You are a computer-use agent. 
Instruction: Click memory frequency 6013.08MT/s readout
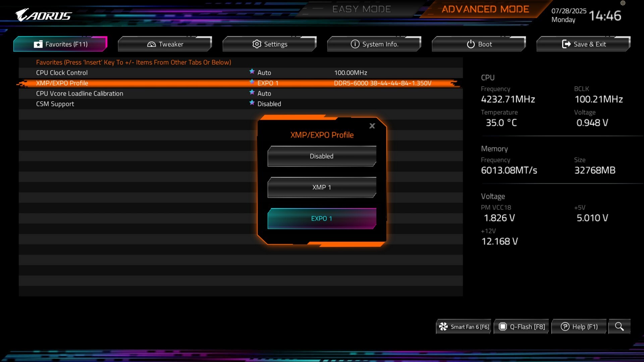pos(509,170)
